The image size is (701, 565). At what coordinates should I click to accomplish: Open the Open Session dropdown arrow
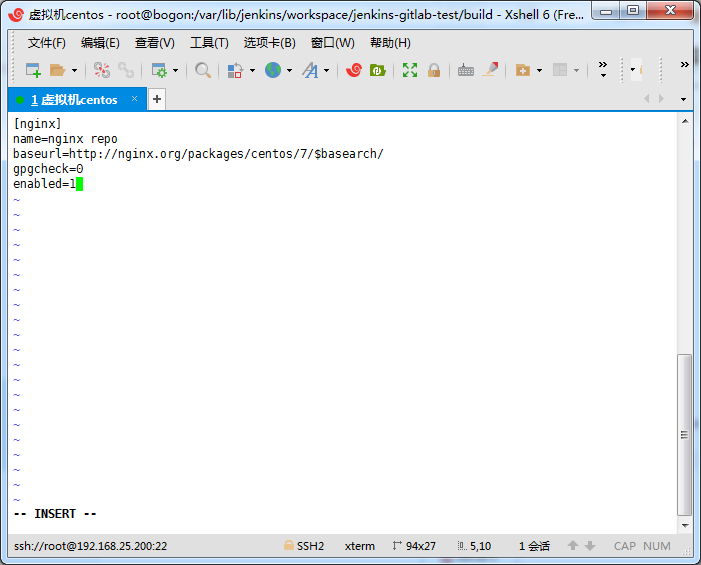(74, 70)
